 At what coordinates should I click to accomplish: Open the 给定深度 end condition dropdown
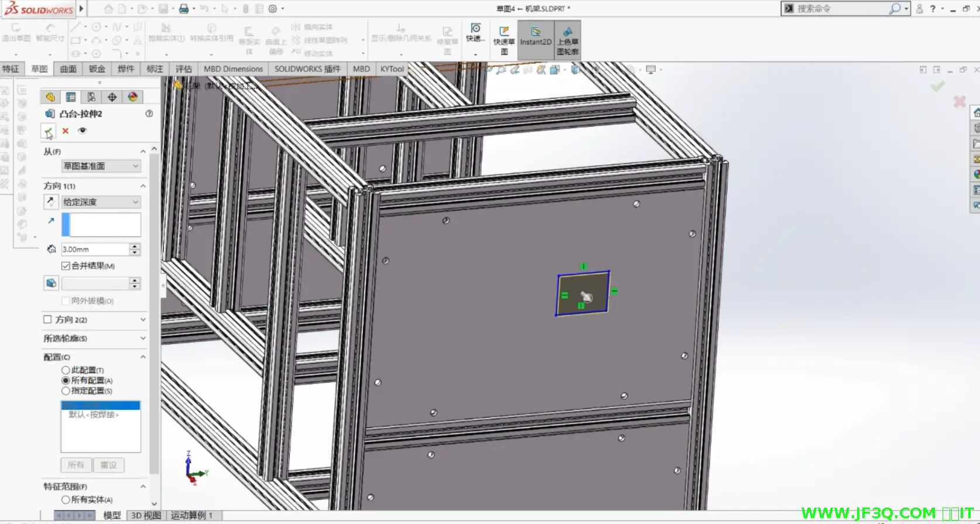(101, 202)
